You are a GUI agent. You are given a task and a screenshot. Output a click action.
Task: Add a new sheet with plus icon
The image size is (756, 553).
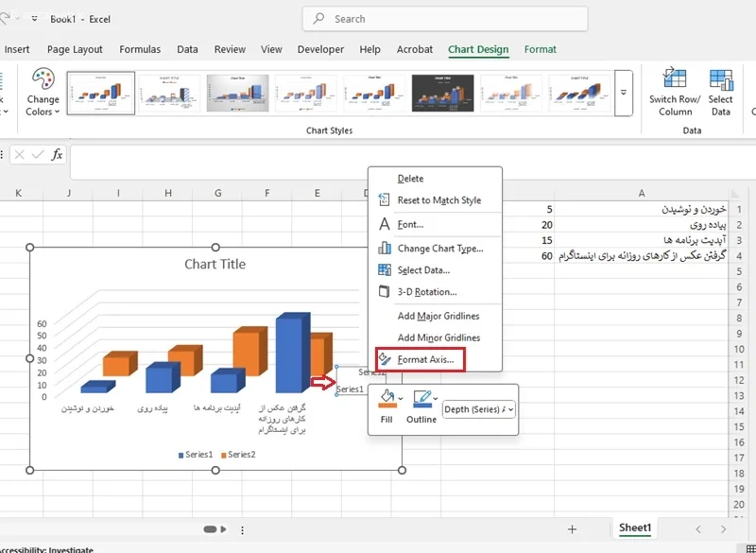[572, 529]
